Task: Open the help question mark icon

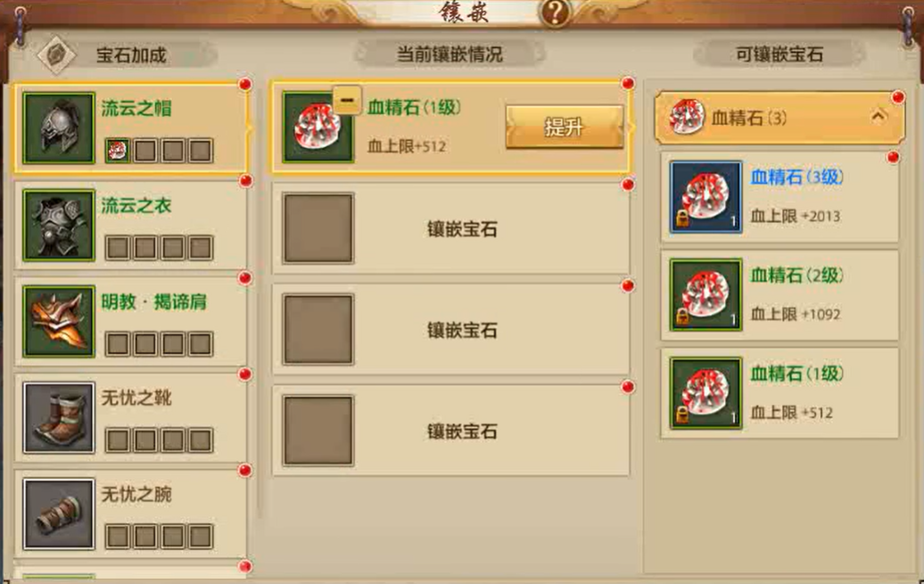Action: tap(555, 12)
